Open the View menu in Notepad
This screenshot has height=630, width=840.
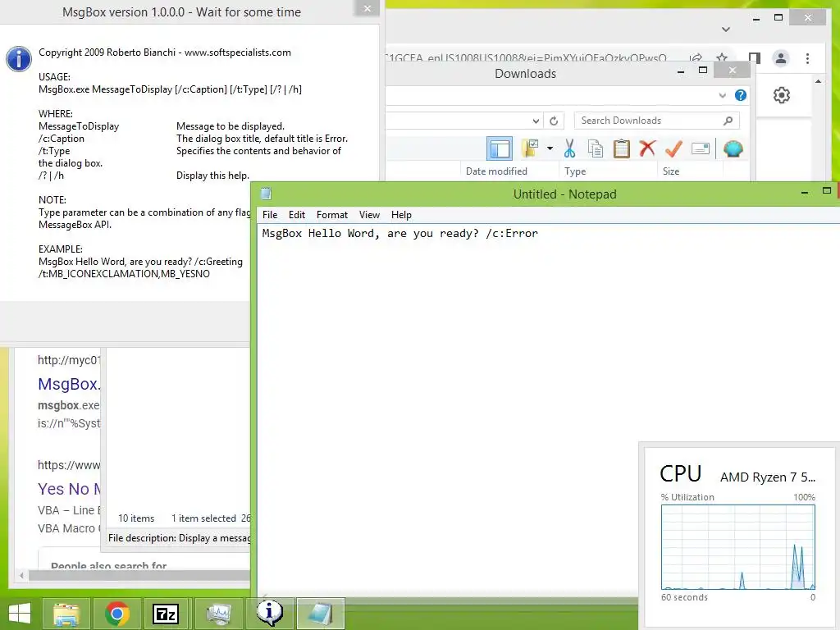click(369, 215)
